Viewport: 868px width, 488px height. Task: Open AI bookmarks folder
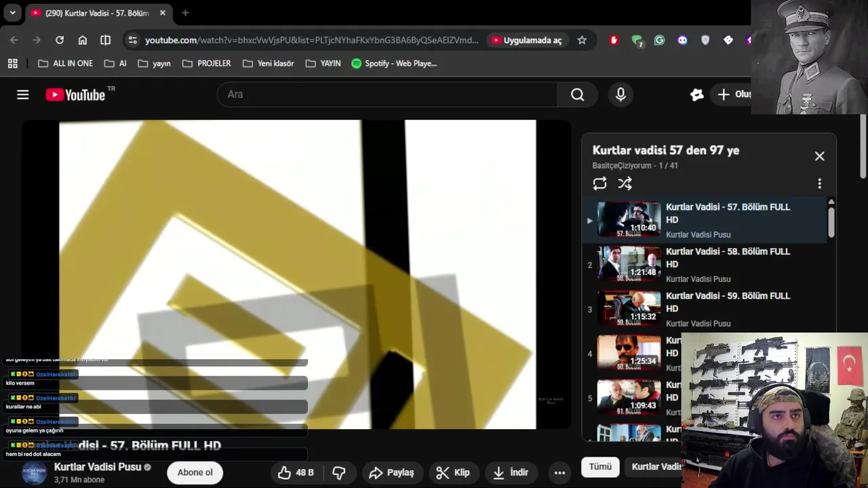pos(115,64)
